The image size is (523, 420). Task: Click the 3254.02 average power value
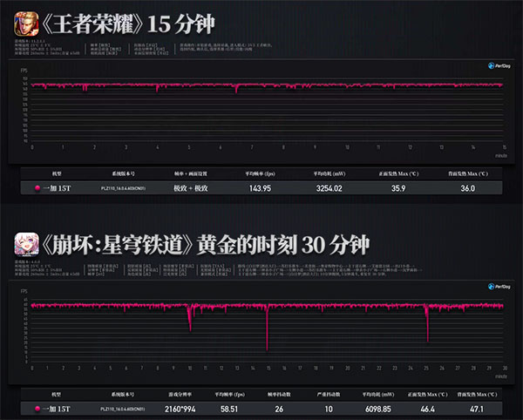click(329, 188)
